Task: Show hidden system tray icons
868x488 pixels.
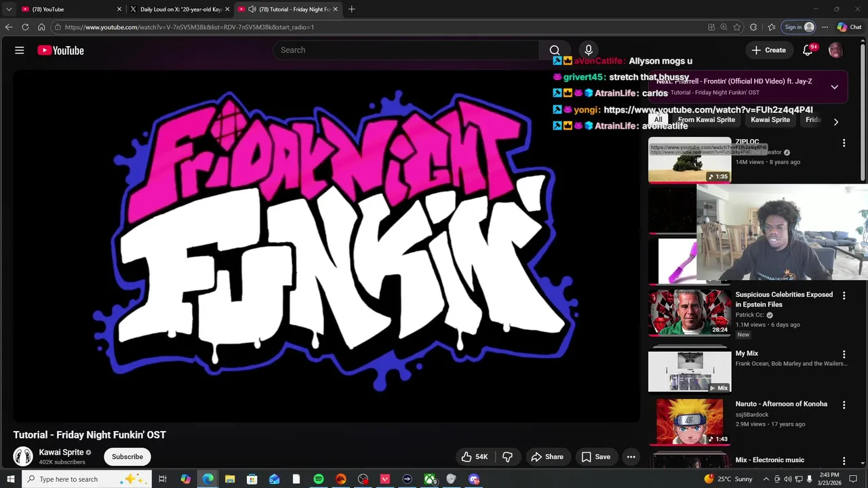Action: (x=766, y=479)
